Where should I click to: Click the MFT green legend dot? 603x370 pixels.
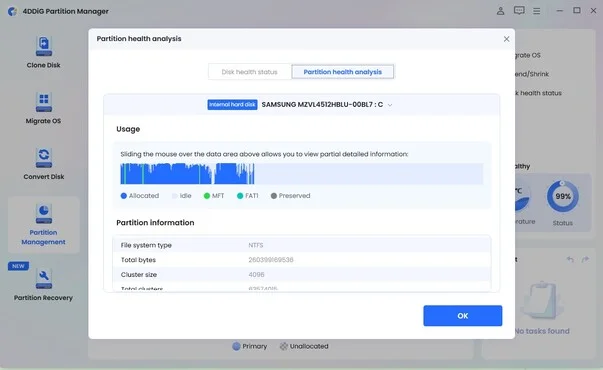(x=207, y=196)
